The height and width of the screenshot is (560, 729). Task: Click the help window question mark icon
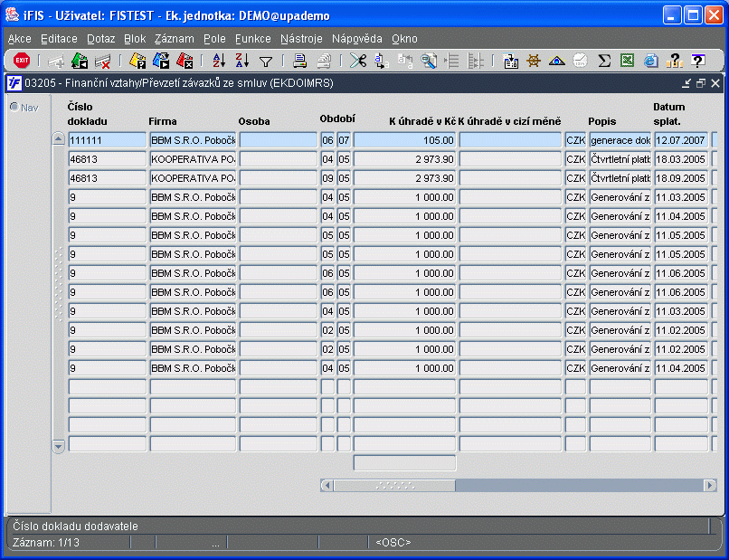(x=697, y=61)
